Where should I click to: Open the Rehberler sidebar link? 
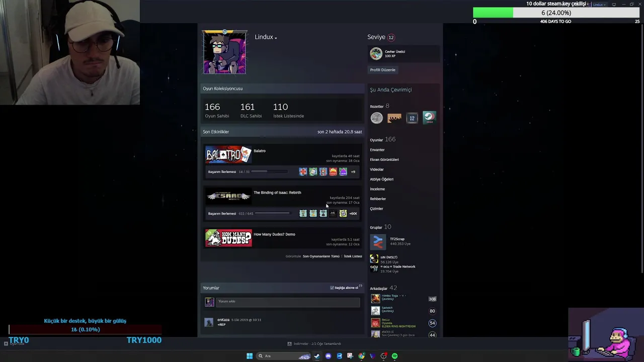(x=378, y=199)
